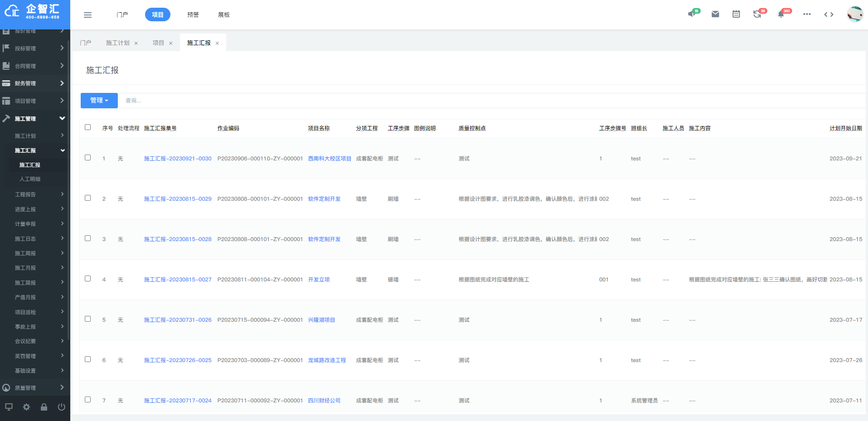Check row 2 施工汇报-20230815-0029 checkbox
The image size is (868, 421).
coord(88,198)
